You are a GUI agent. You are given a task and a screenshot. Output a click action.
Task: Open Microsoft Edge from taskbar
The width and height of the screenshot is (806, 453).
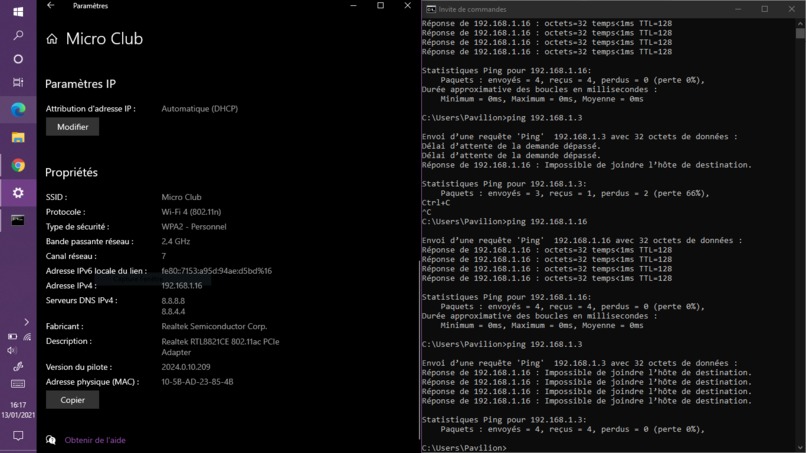tap(18, 110)
